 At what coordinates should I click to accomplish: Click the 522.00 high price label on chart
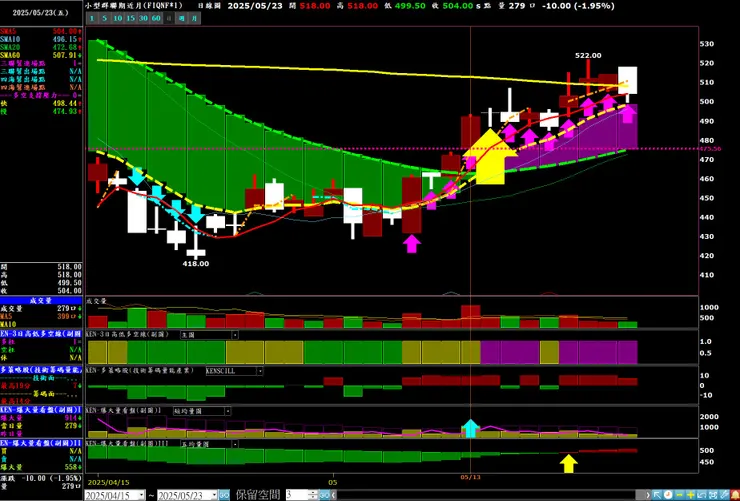tap(588, 56)
